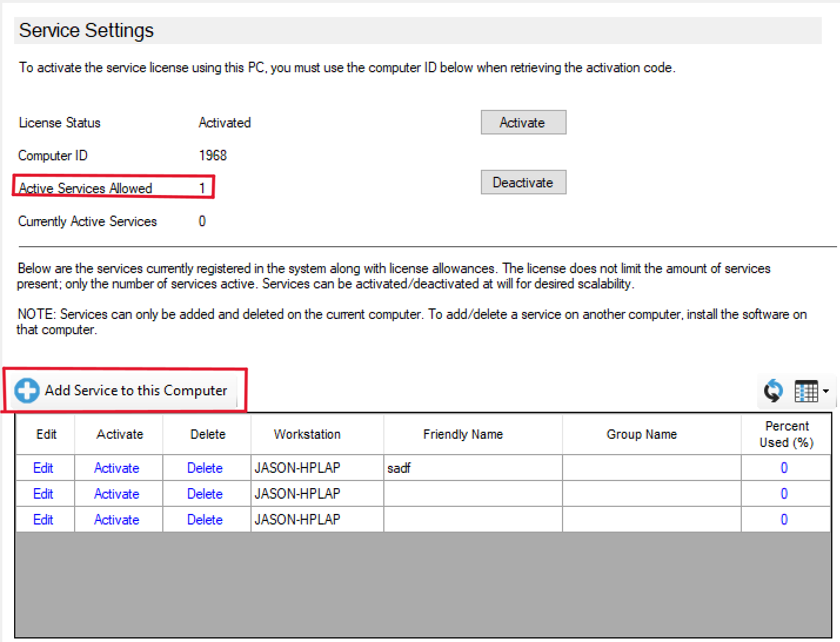
Task: Delete the sadf service
Action: pos(205,468)
